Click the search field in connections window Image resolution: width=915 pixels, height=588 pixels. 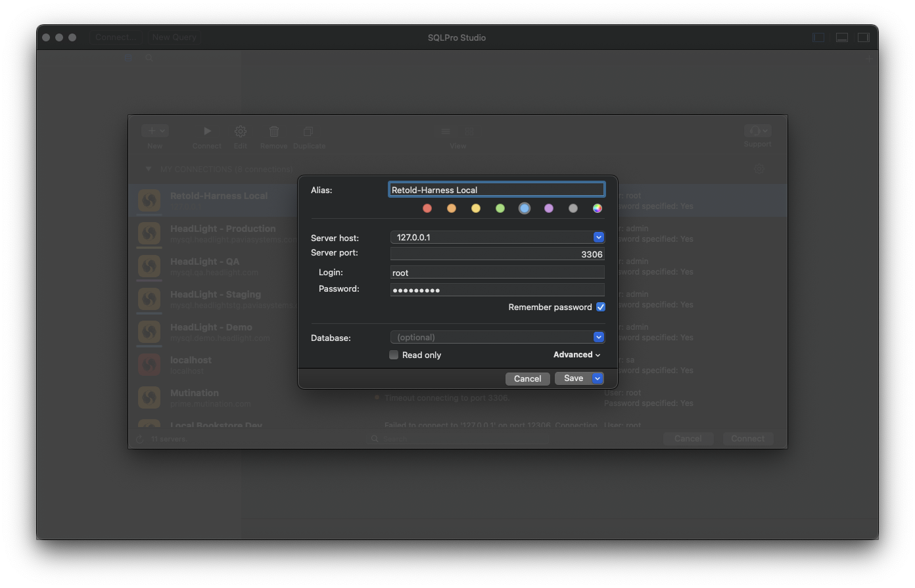click(x=459, y=438)
